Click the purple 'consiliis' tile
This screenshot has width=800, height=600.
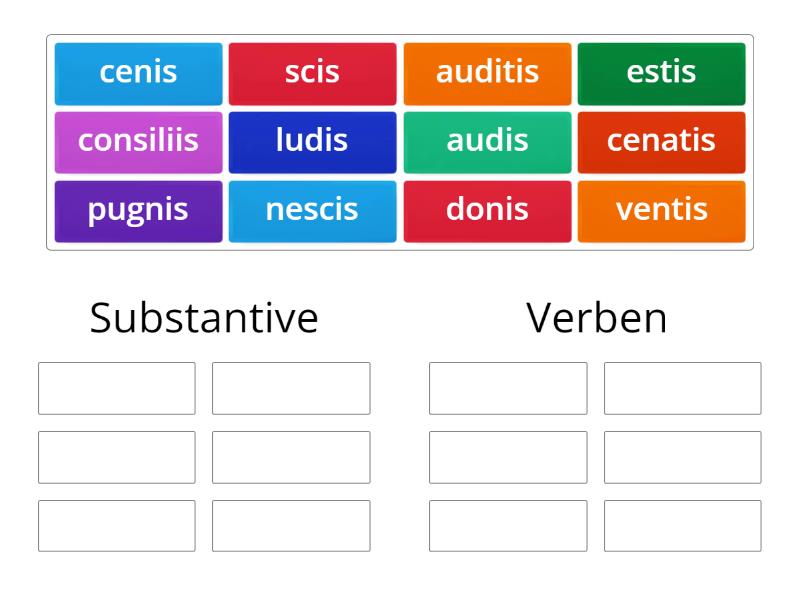(x=137, y=140)
